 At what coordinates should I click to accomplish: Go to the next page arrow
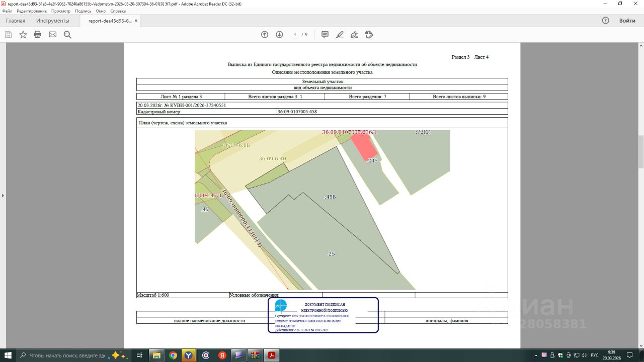tap(279, 35)
